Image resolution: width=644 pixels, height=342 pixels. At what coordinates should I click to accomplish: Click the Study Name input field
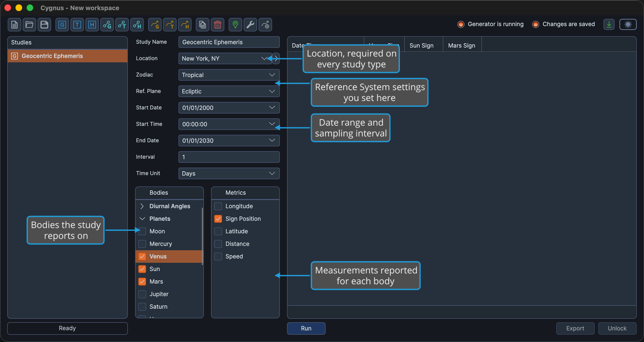[229, 42]
